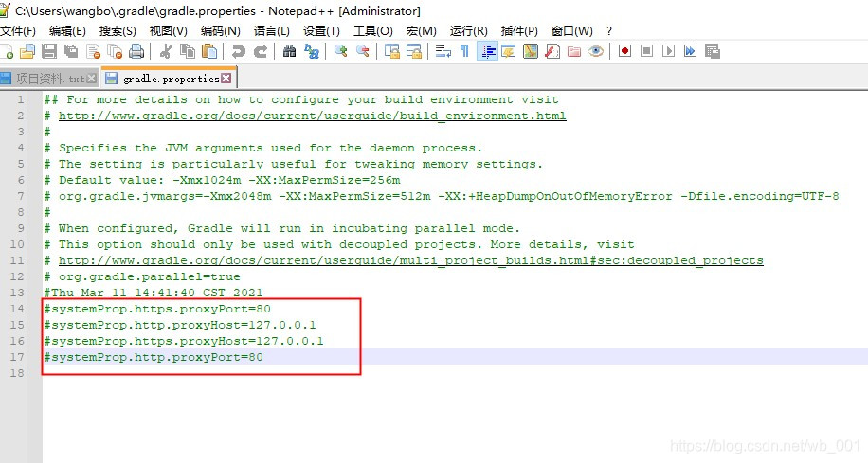Click the Undo arrow icon
The width and height of the screenshot is (868, 463).
[x=239, y=51]
